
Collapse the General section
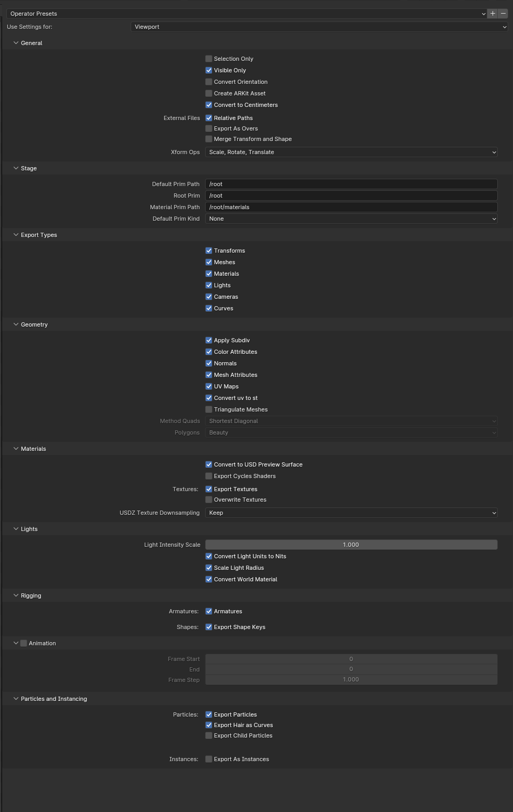16,43
